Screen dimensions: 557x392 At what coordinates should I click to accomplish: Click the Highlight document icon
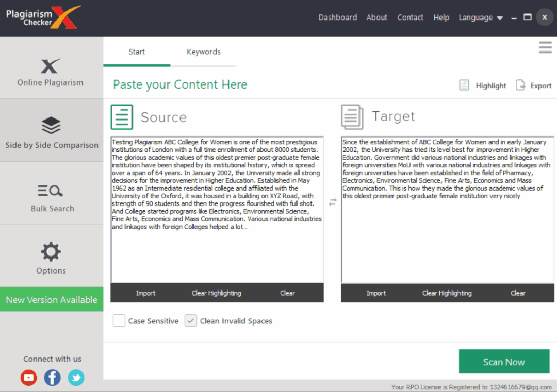tap(464, 85)
